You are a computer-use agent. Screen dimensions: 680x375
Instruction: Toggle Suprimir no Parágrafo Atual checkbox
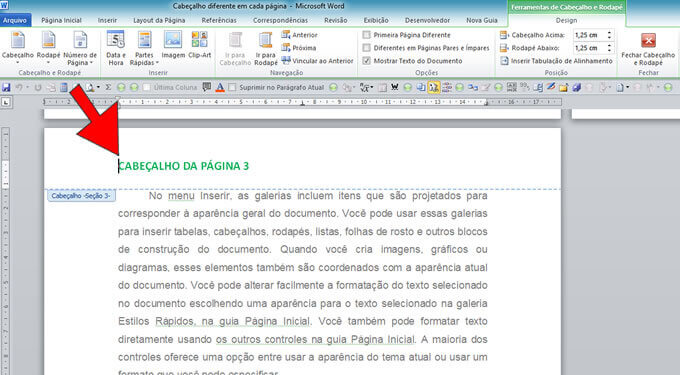[x=232, y=88]
